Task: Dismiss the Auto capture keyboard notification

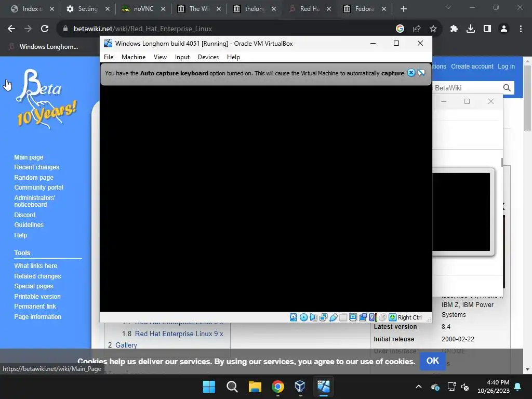Action: click(x=411, y=73)
